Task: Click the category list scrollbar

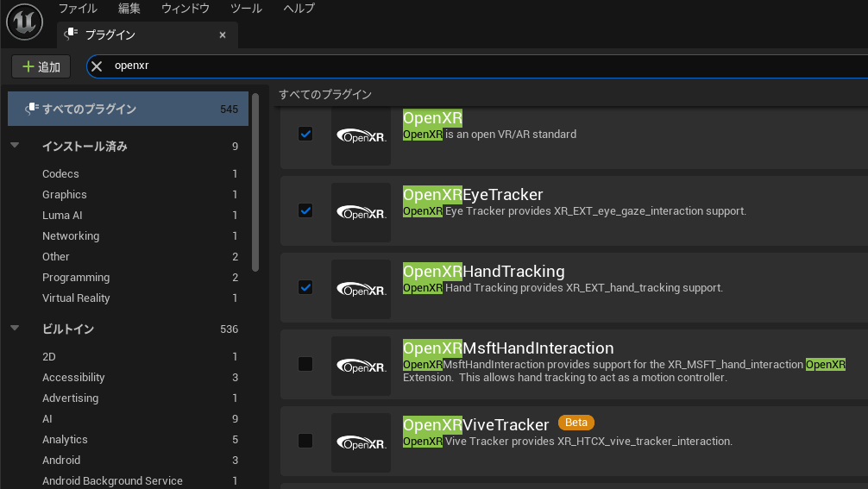Action: (x=255, y=183)
